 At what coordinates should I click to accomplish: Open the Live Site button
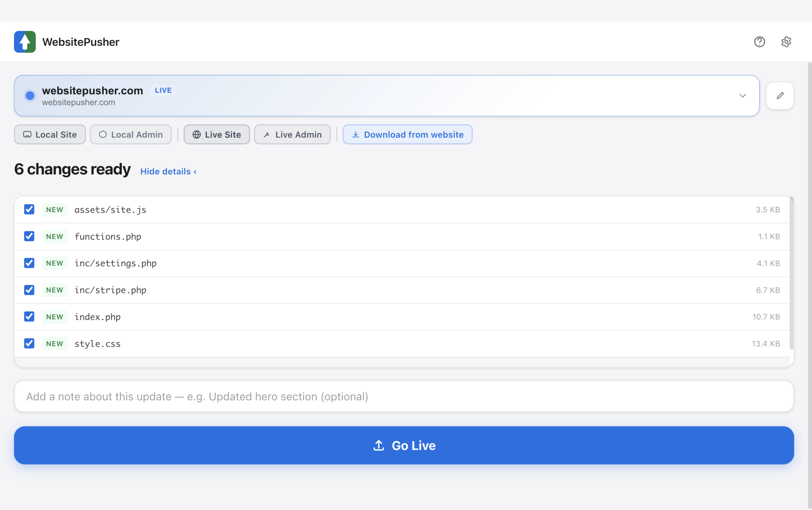(217, 135)
